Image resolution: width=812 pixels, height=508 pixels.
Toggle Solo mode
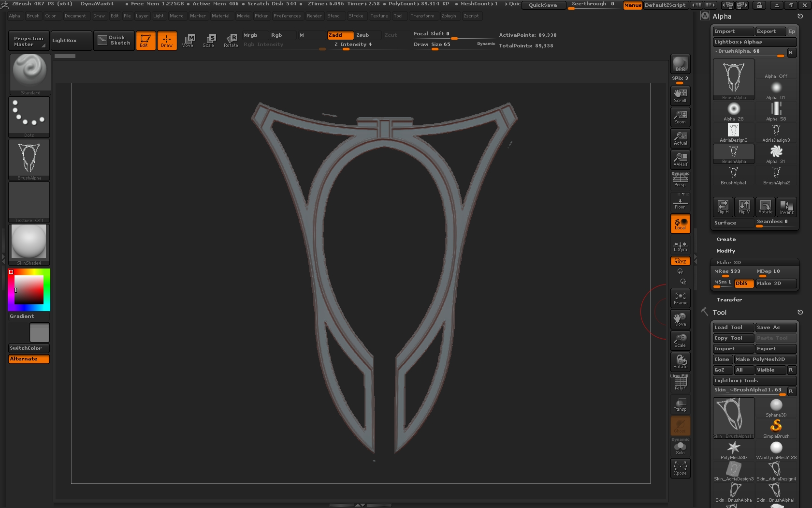click(680, 448)
